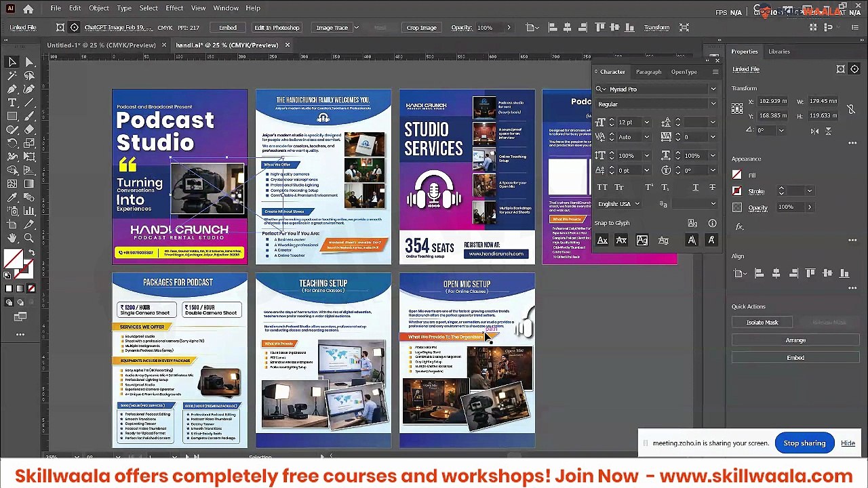This screenshot has height=488, width=868.
Task: Select the Rotate tool
Action: 12,143
